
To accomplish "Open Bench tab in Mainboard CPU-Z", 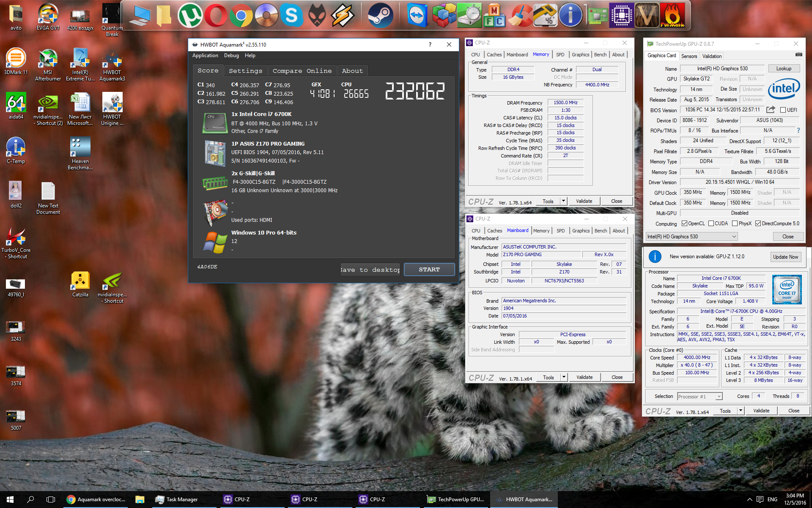I will pos(601,231).
